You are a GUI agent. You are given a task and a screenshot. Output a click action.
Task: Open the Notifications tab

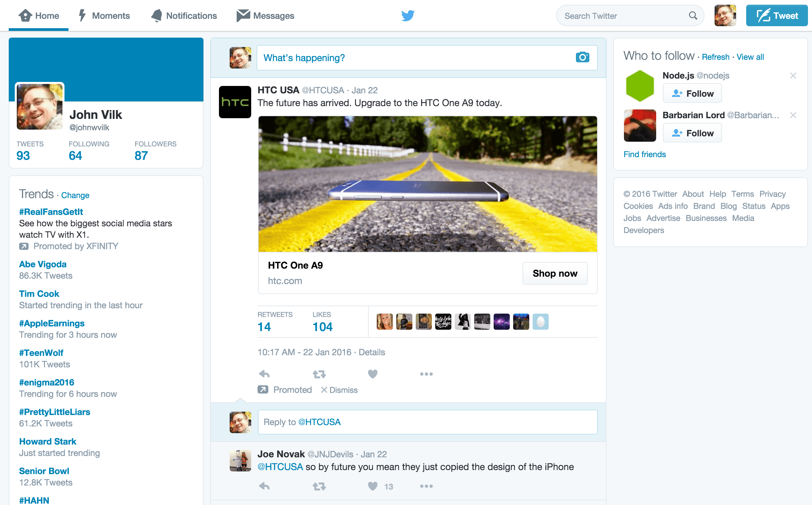[x=184, y=15]
